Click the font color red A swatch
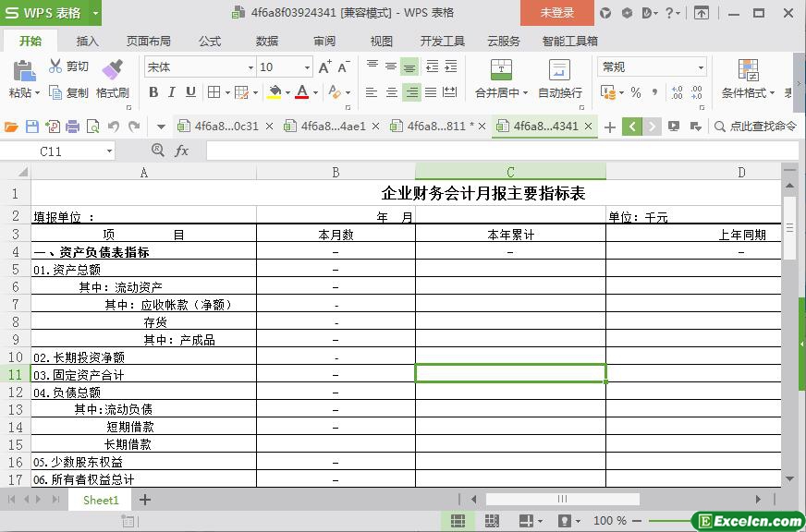 [301, 92]
